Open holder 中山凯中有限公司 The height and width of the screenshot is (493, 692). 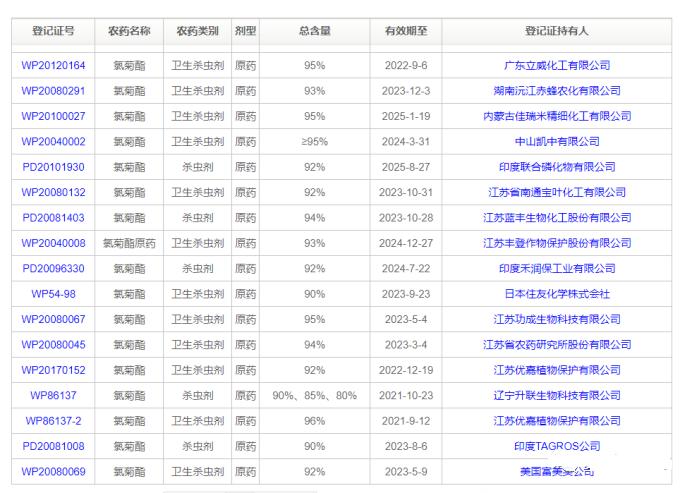click(557, 142)
